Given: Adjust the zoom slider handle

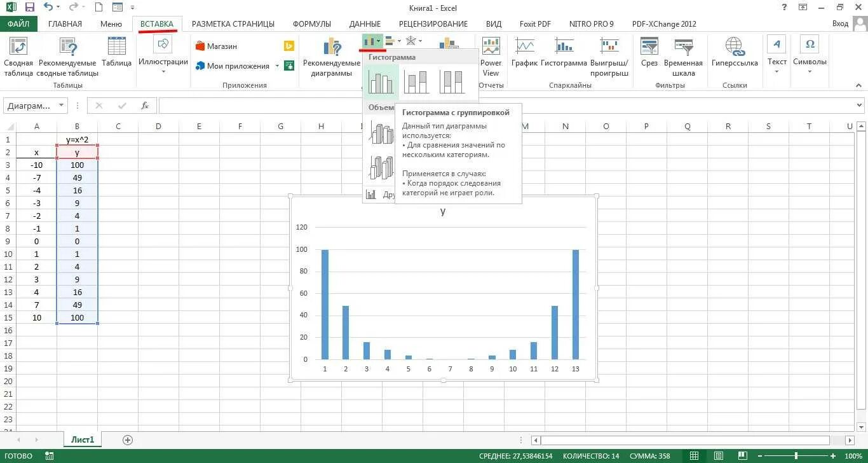Looking at the screenshot, I should [x=796, y=456].
